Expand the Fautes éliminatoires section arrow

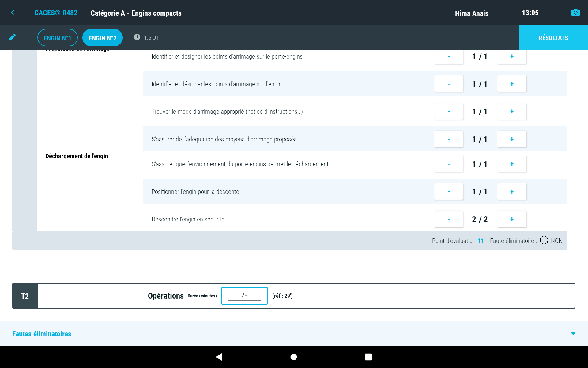[x=573, y=334]
